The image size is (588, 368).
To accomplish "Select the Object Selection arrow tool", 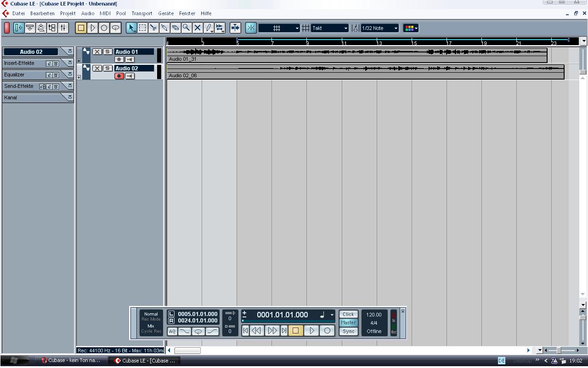I will tap(131, 28).
